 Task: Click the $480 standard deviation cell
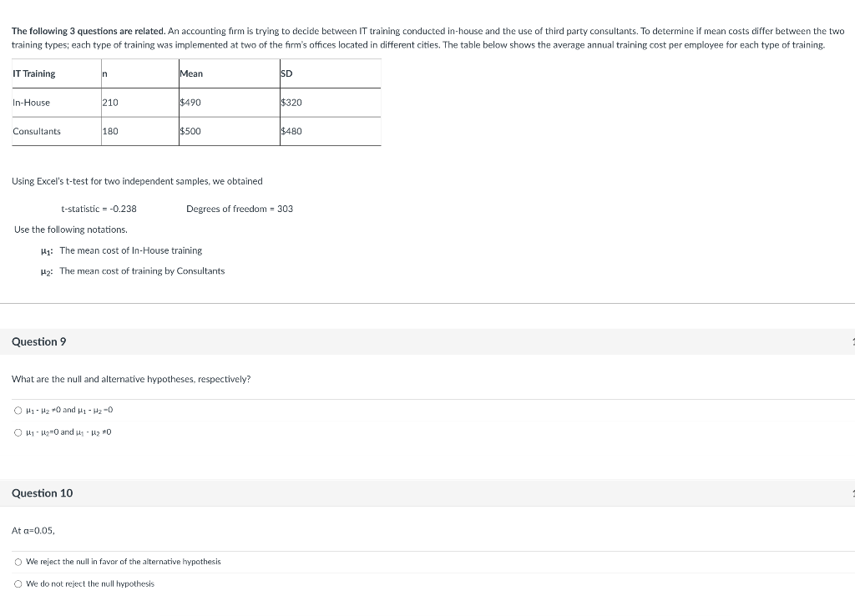[x=292, y=131]
